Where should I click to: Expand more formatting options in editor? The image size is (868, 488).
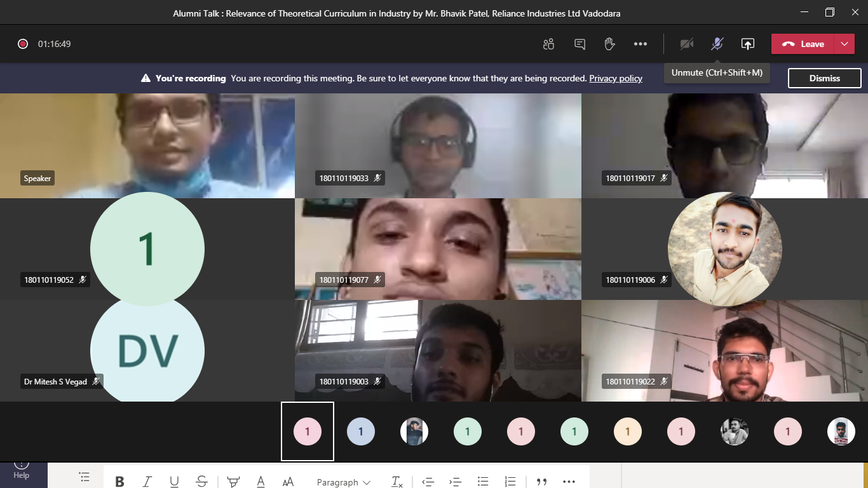pyautogui.click(x=569, y=482)
